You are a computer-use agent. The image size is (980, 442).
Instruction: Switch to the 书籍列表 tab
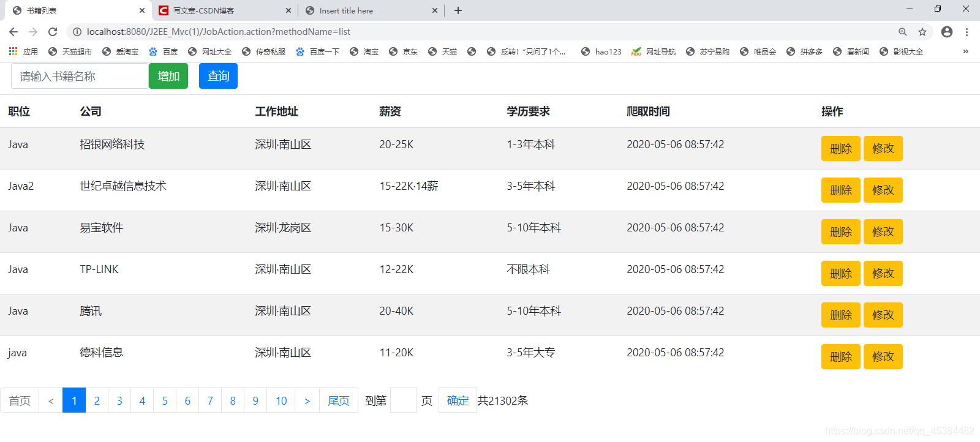click(x=78, y=10)
